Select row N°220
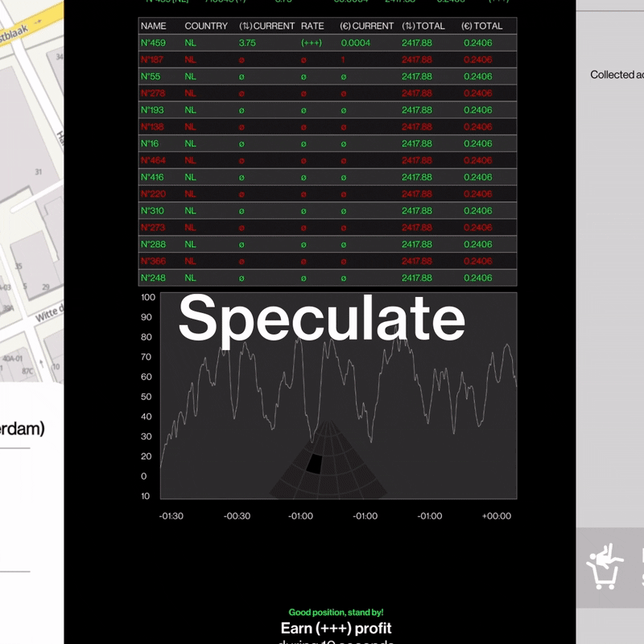644x644 pixels. [x=328, y=194]
